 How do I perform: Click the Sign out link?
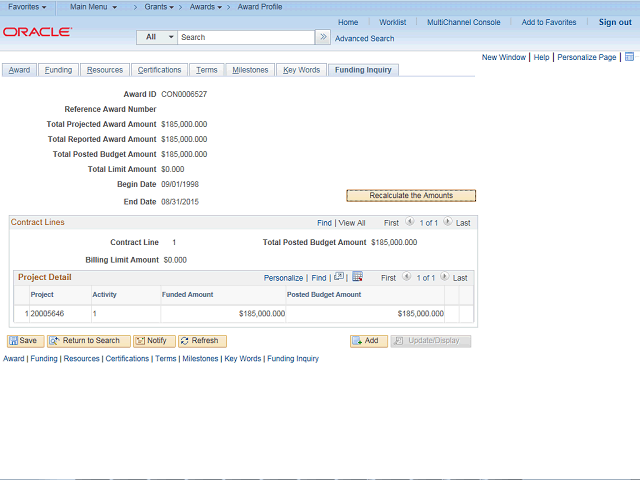pos(615,22)
